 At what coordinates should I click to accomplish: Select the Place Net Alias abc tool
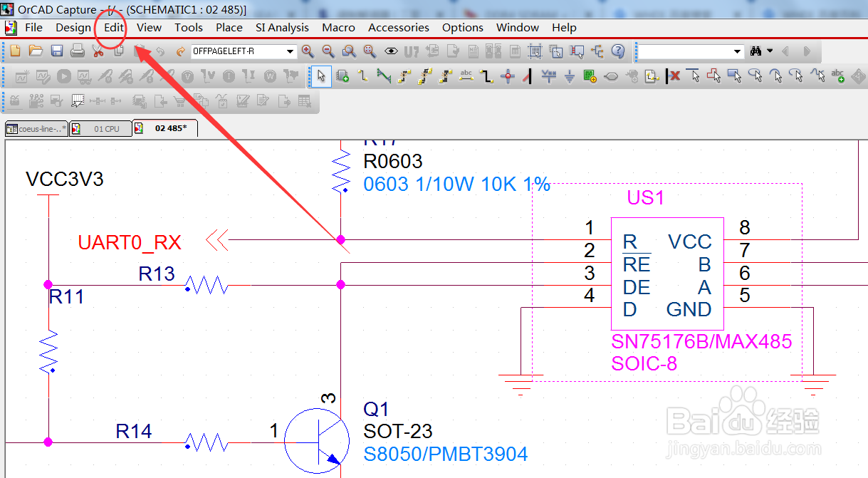tap(466, 76)
